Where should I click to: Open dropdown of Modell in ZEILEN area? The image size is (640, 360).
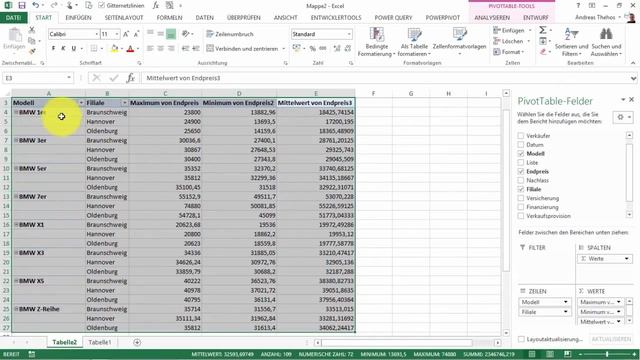[565, 302]
